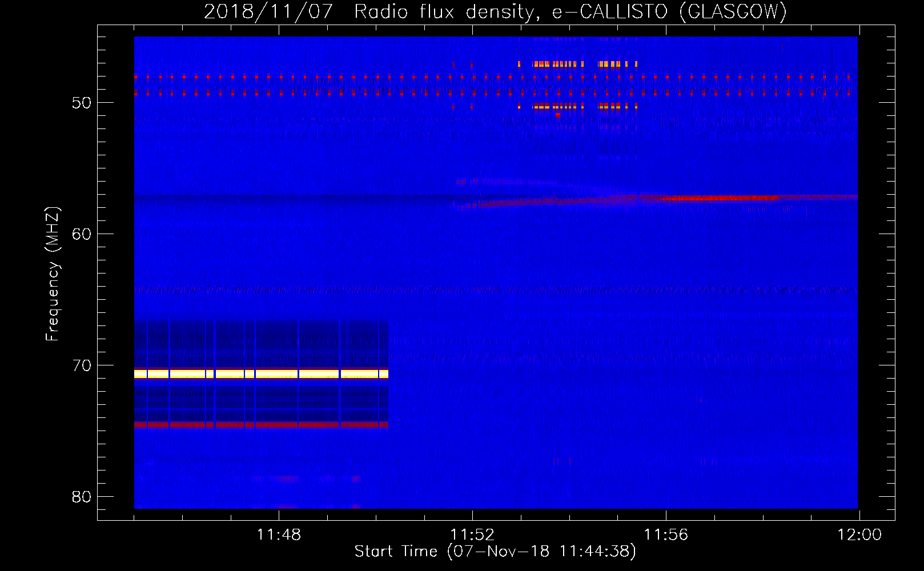Click the frequency tick label "80"
This screenshot has width=924, height=571.
82,497
